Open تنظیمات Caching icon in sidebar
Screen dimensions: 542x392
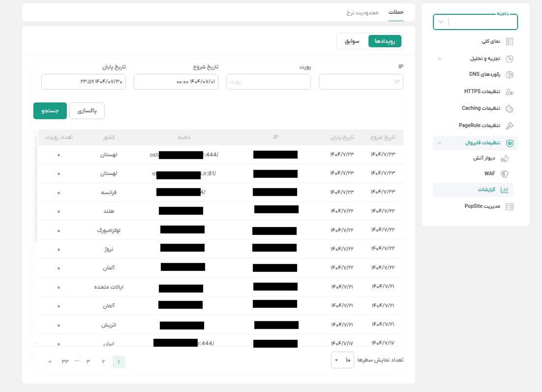pyautogui.click(x=509, y=109)
